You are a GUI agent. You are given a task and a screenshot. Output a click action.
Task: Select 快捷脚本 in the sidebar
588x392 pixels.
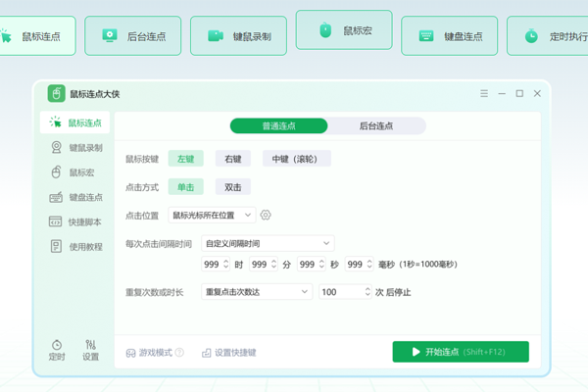coord(74,221)
